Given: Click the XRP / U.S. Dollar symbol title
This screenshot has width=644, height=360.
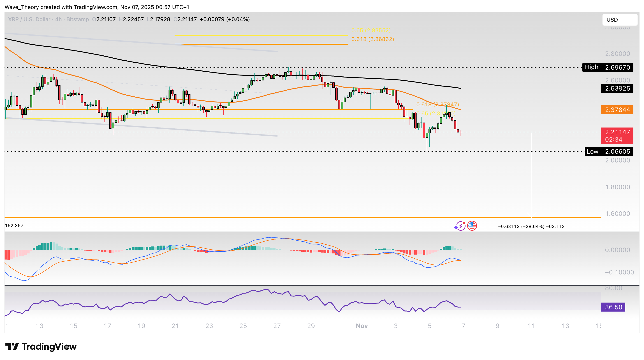Looking at the screenshot, I should tap(29, 19).
